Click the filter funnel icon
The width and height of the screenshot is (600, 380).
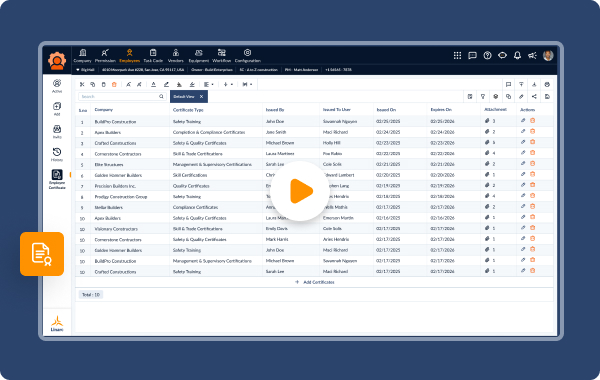(483, 96)
